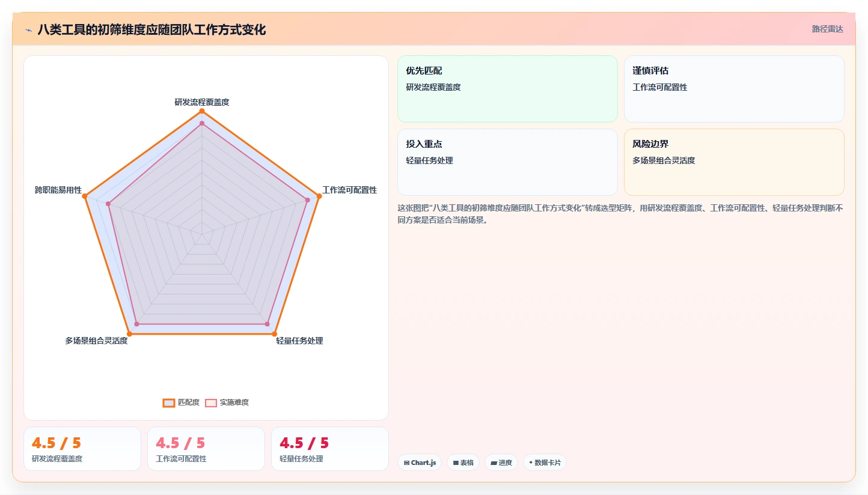Click the icon inside the 进度 tag

[494, 463]
